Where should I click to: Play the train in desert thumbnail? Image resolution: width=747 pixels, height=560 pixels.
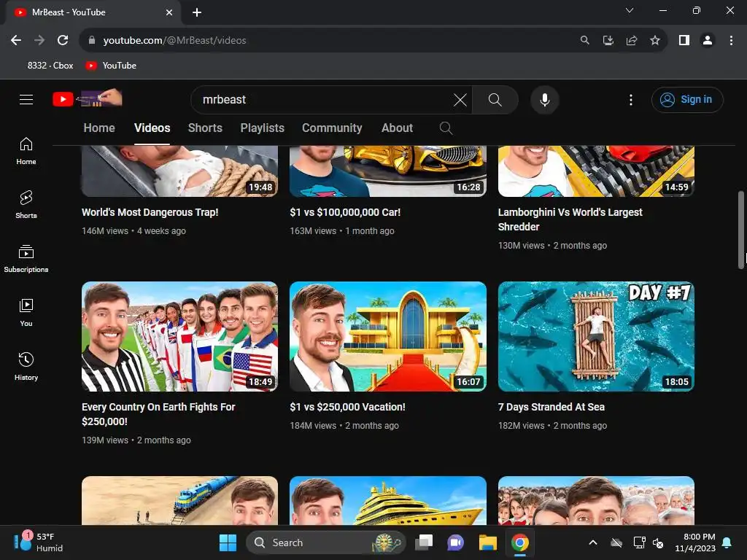click(x=179, y=500)
